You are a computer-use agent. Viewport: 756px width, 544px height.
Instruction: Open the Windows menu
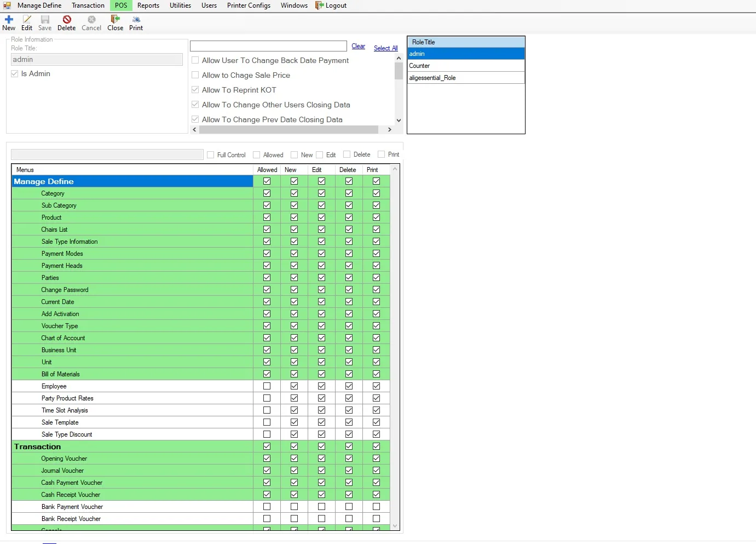coord(294,5)
